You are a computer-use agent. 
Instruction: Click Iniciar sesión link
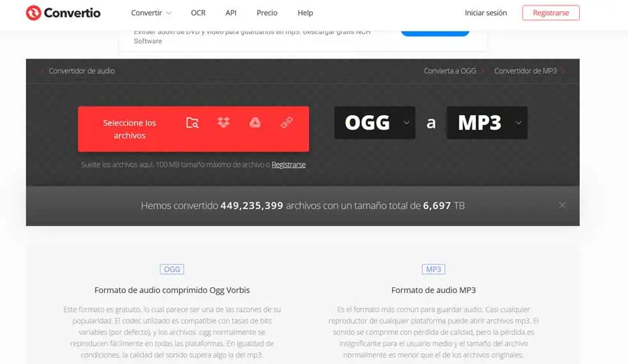(x=486, y=13)
